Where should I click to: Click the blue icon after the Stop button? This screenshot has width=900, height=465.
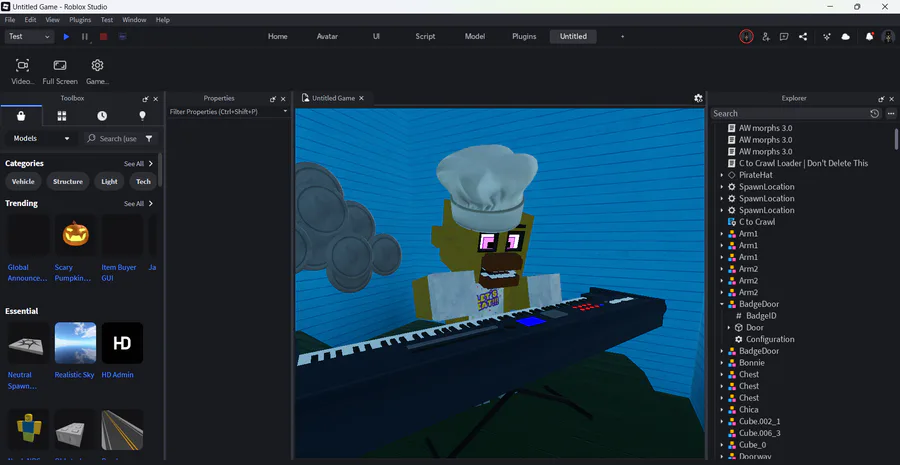coord(122,36)
